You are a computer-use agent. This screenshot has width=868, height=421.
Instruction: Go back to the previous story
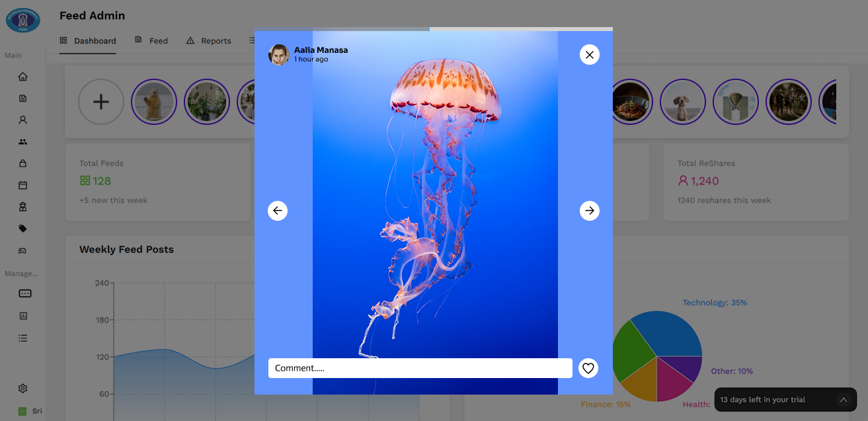278,211
